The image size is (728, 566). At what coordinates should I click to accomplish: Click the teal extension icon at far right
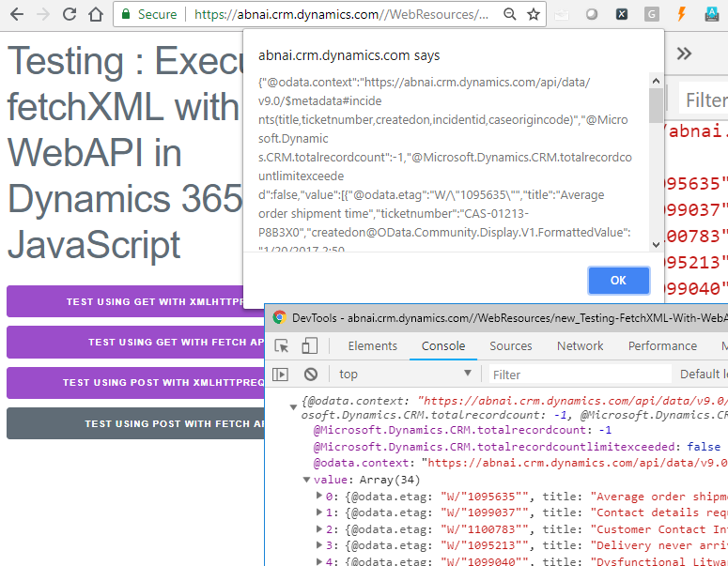[711, 14]
